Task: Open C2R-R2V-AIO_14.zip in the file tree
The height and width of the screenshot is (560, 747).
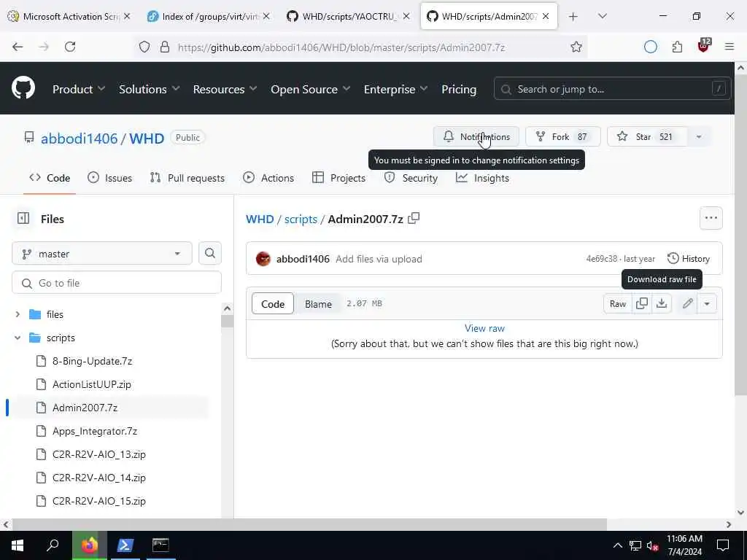Action: pyautogui.click(x=99, y=478)
